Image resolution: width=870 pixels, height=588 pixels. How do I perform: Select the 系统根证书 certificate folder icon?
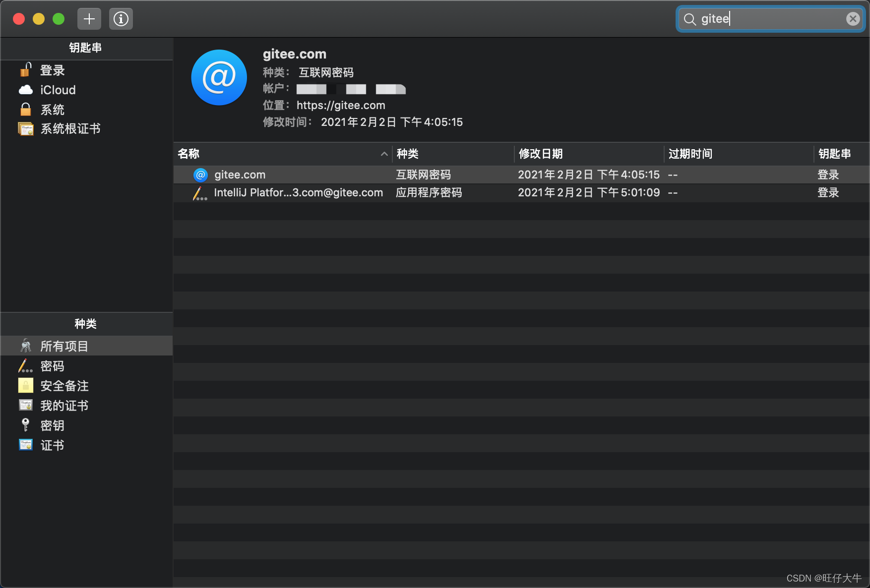point(26,129)
